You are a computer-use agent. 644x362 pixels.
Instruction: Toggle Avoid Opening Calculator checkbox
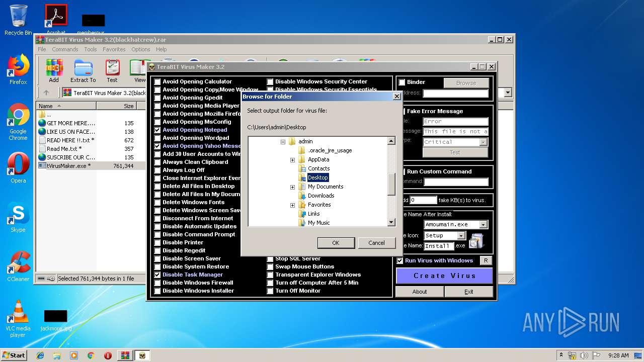pyautogui.click(x=158, y=81)
